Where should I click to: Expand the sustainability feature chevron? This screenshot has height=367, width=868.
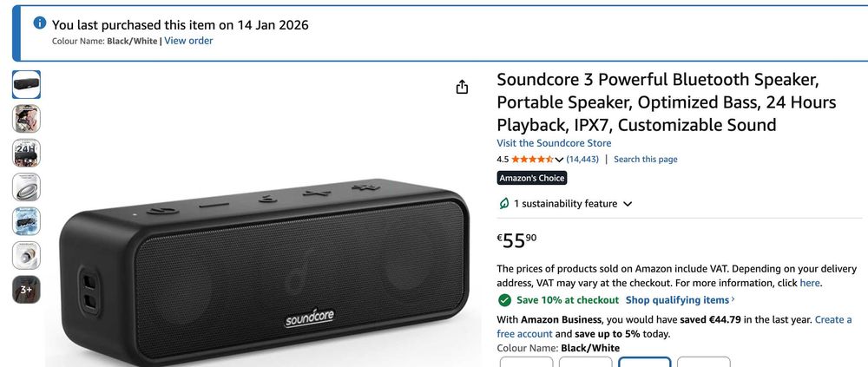coord(628,204)
